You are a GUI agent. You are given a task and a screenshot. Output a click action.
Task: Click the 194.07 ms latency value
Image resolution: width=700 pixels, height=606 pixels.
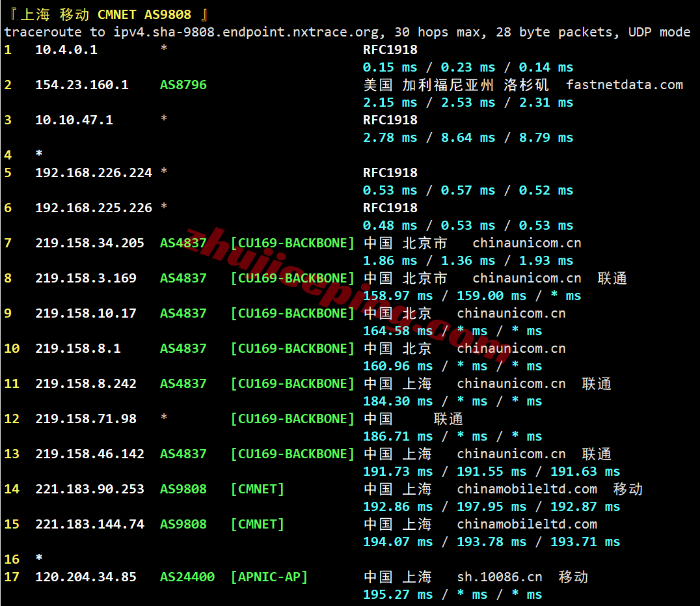(x=398, y=542)
